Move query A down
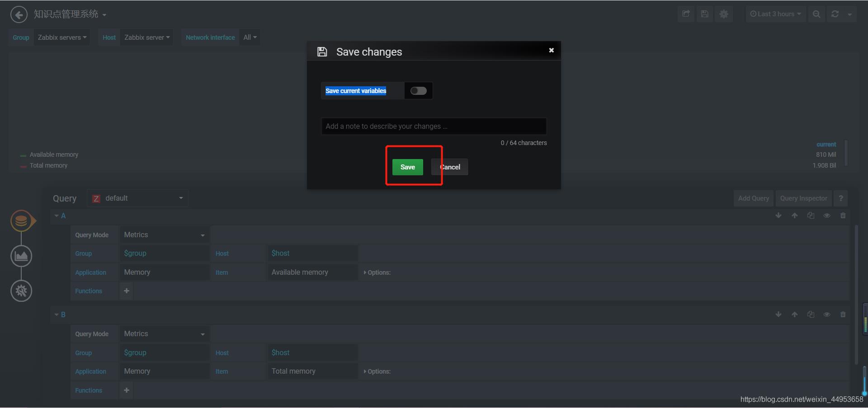The width and height of the screenshot is (868, 408). (x=778, y=216)
